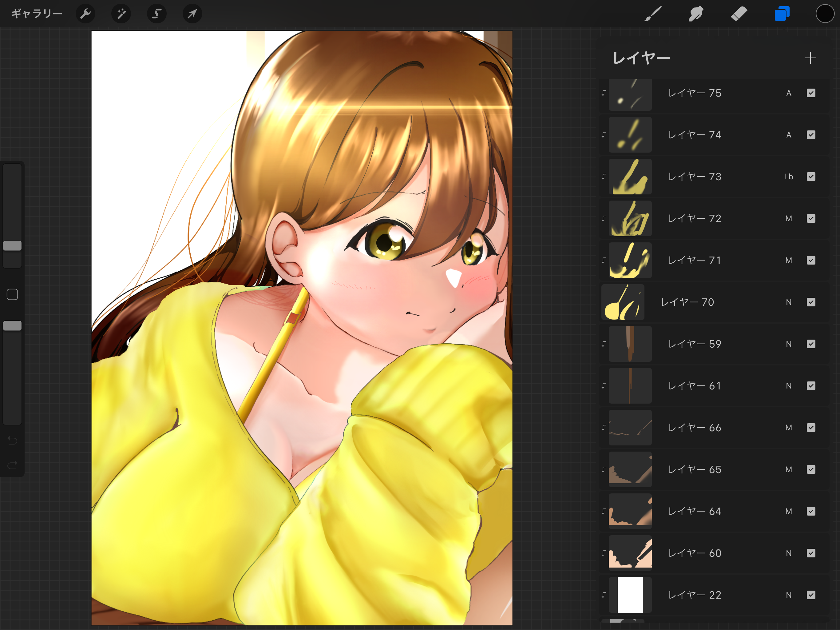Hide レイヤー 71 using its checkbox
The image size is (840, 630).
811,260
